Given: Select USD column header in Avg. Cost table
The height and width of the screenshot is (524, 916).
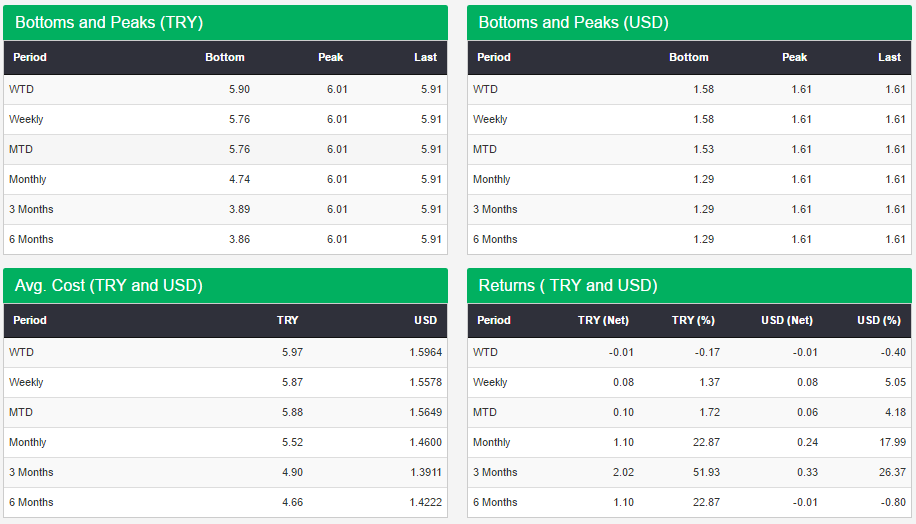Looking at the screenshot, I should pos(425,320).
